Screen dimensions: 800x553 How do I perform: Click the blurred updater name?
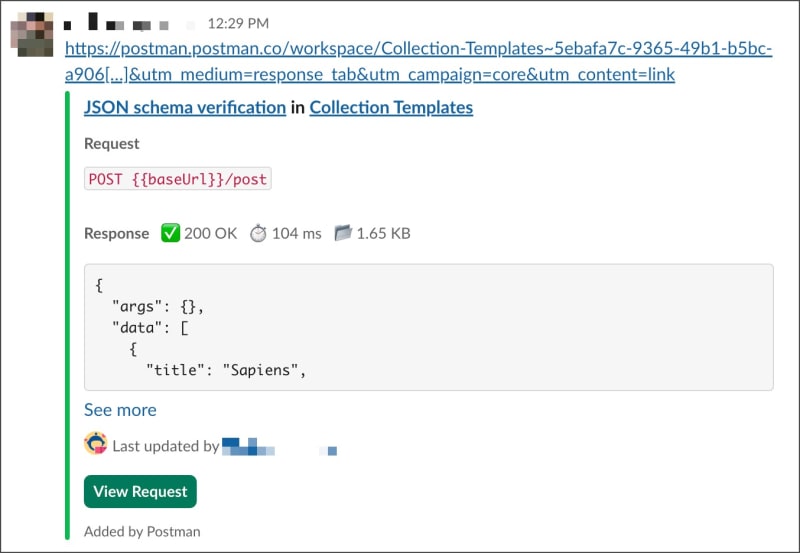[x=280, y=446]
